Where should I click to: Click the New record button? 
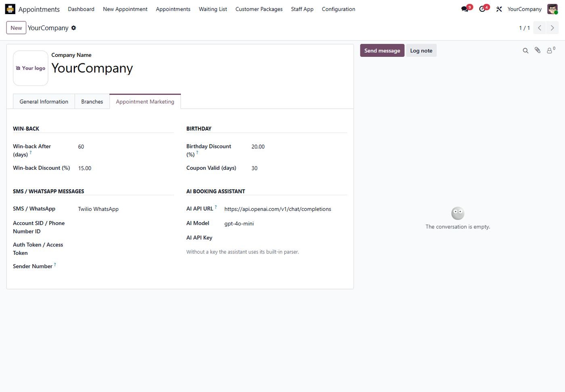click(x=16, y=28)
